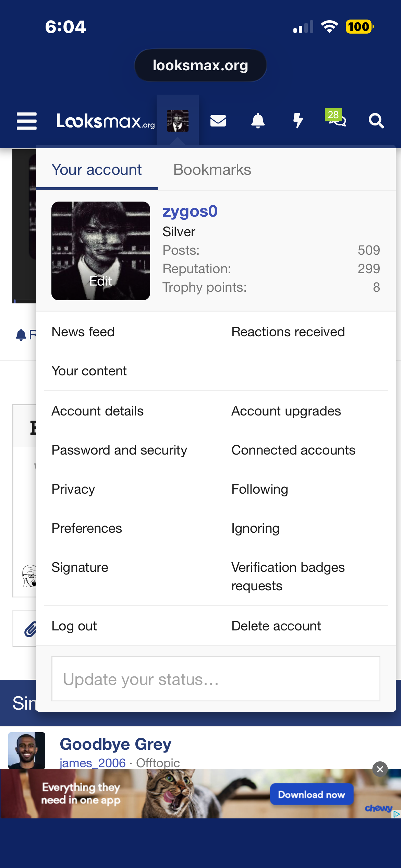Switch to the Bookmarks tab
This screenshot has width=401, height=868.
tap(212, 170)
